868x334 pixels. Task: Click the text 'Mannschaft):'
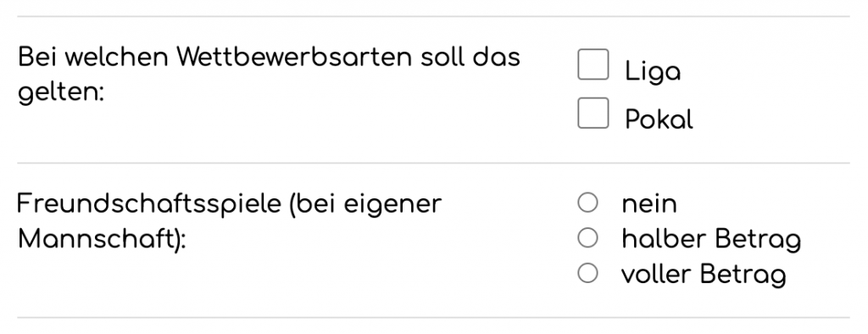click(102, 240)
